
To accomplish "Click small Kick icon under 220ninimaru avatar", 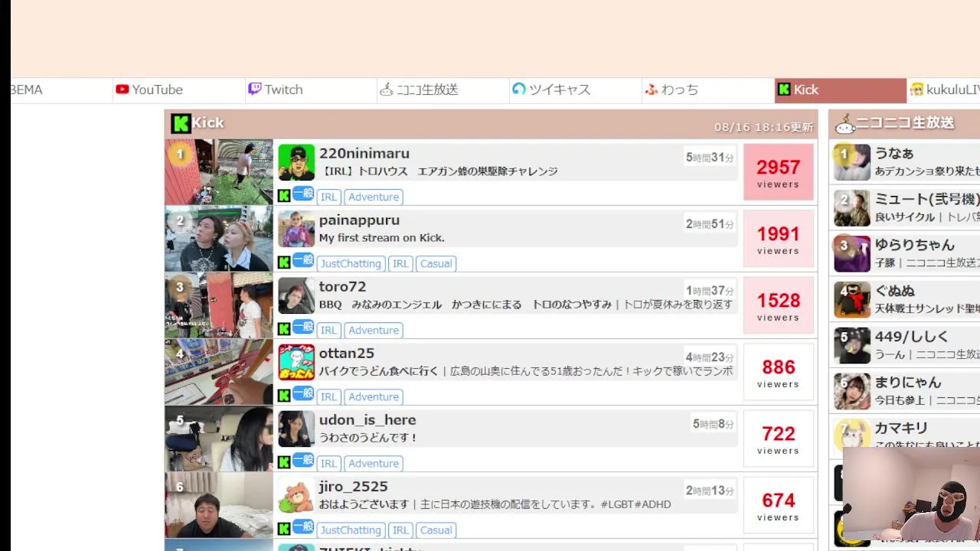I will 284,196.
